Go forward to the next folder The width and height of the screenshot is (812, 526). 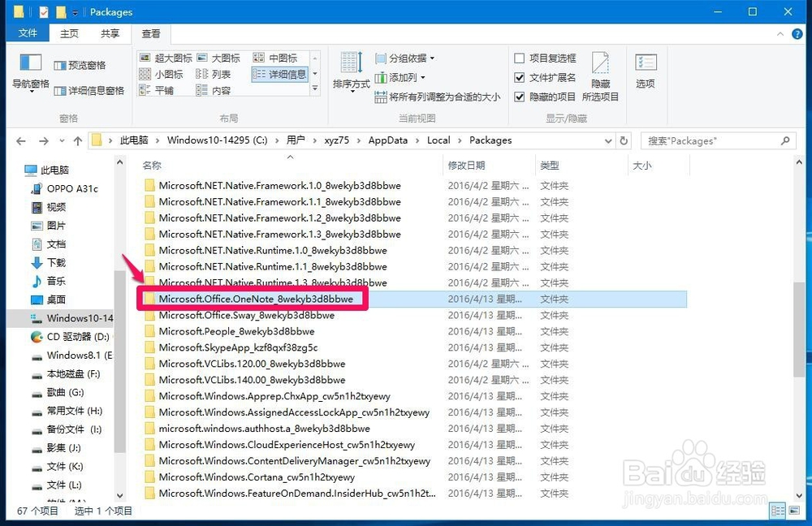(44, 140)
